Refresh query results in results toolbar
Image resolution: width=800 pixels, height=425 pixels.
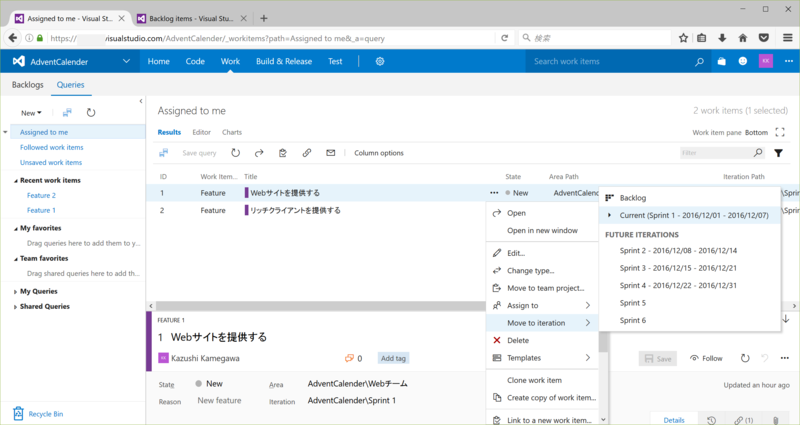click(x=235, y=153)
